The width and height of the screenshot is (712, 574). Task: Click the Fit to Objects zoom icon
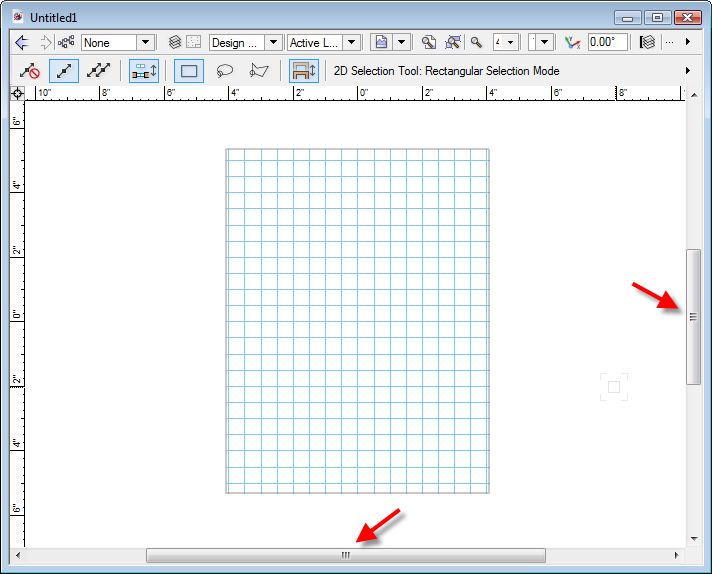453,43
